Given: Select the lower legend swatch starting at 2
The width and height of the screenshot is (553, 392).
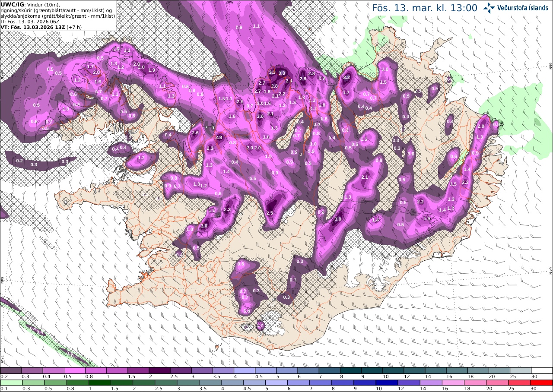Looking at the screenshot, I should 144,383.
